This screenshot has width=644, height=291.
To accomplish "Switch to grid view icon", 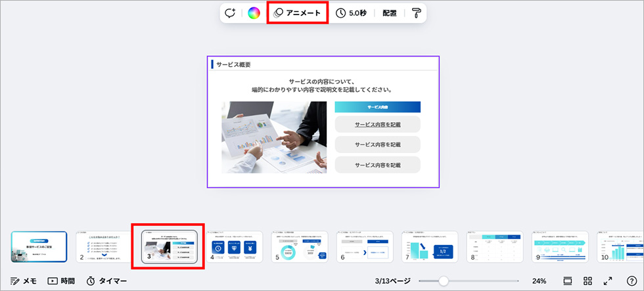I will [587, 281].
